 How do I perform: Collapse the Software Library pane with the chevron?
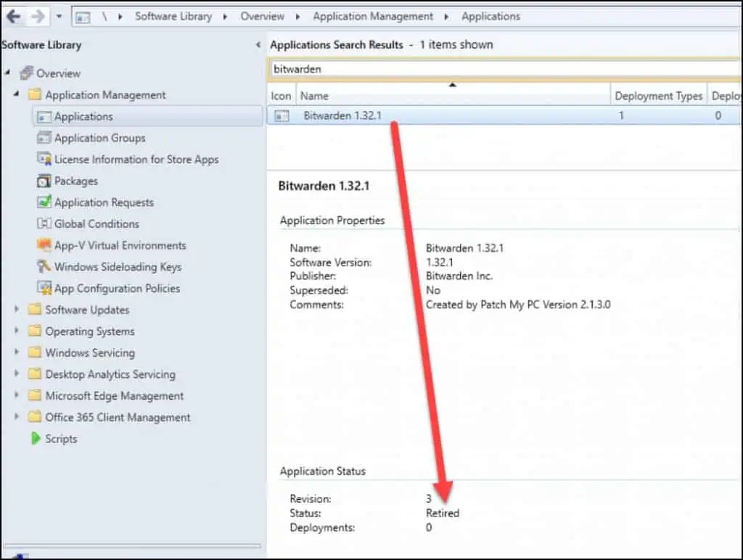point(259,44)
